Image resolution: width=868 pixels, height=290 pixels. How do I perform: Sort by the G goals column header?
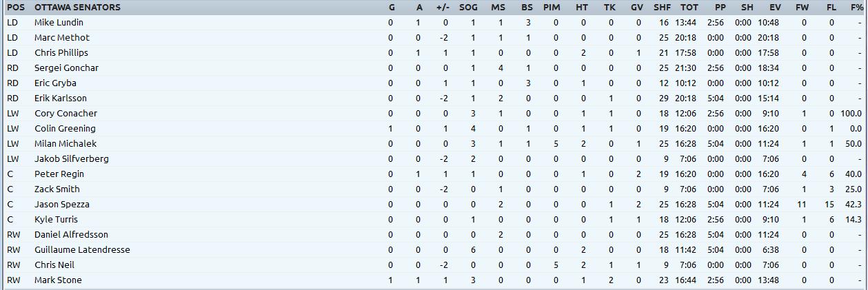pos(392,7)
